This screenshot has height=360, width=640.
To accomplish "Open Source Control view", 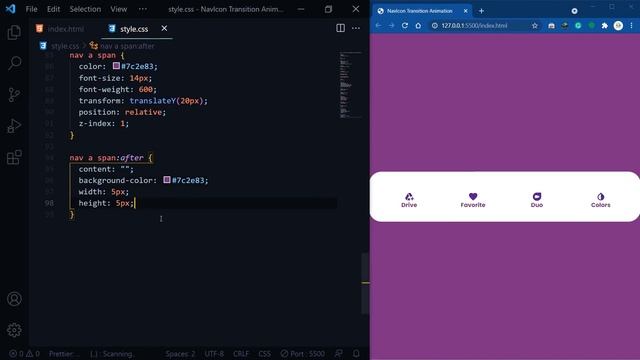I will pos(14,95).
